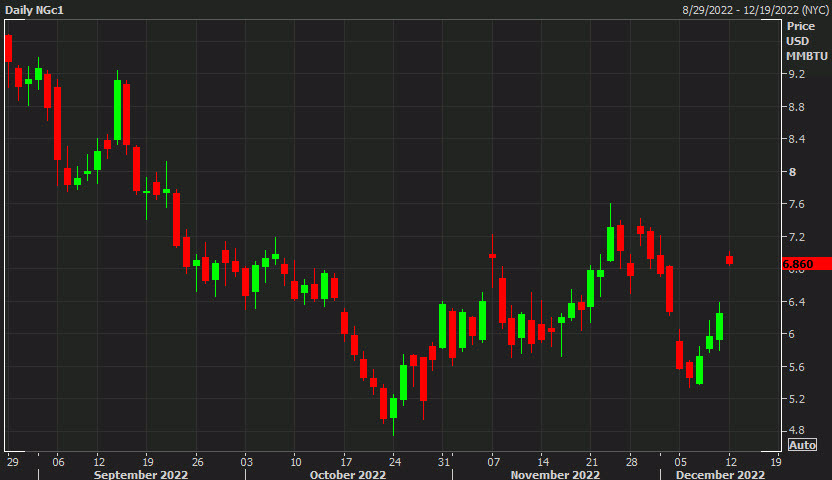Click the 7.2 price axis value

tap(796, 237)
